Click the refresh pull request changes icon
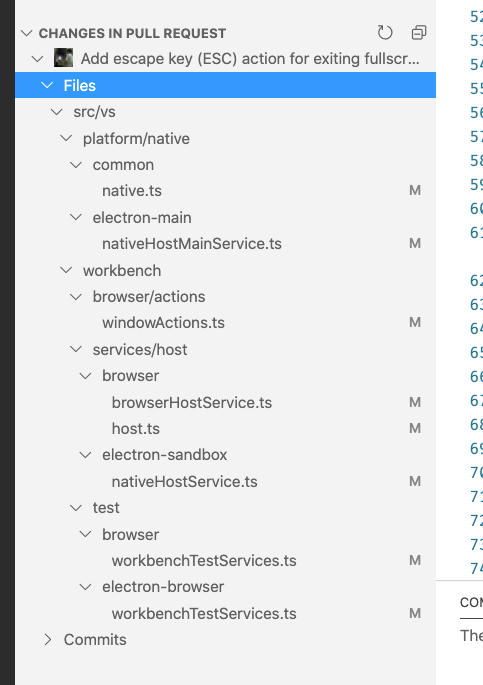This screenshot has width=483, height=685. (x=385, y=33)
